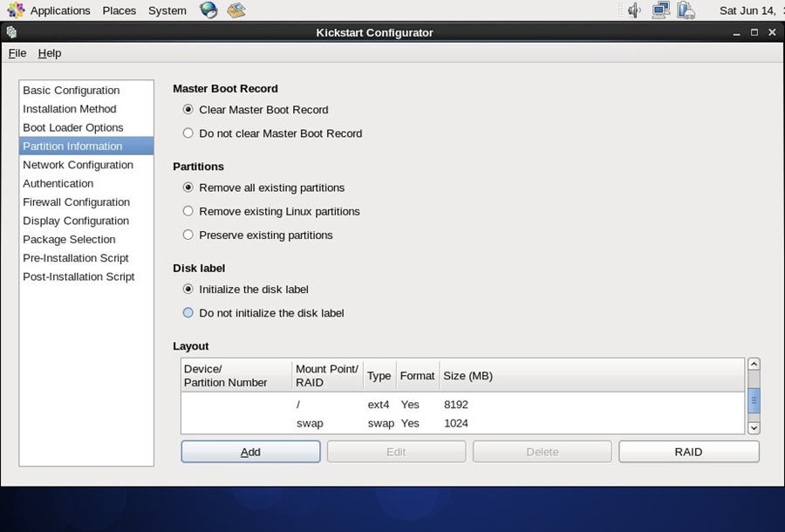Click the Layout list scrollbar down arrow
The height and width of the screenshot is (532, 785).
pyautogui.click(x=754, y=428)
